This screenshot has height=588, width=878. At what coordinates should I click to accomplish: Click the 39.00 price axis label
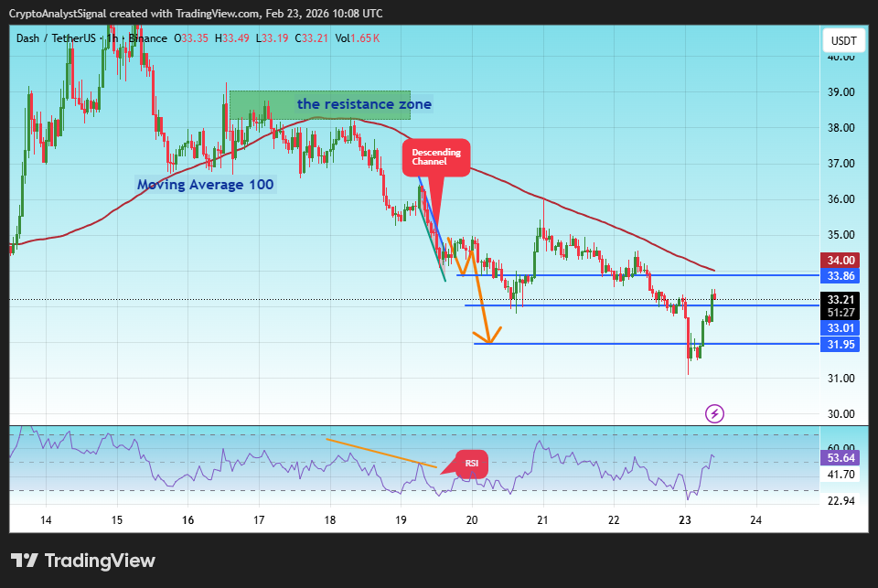pyautogui.click(x=841, y=91)
